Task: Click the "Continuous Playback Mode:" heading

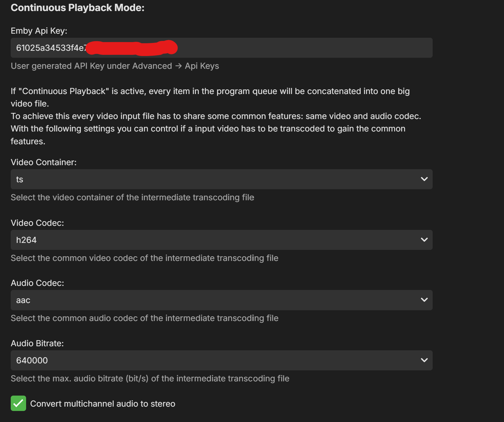Action: (77, 8)
